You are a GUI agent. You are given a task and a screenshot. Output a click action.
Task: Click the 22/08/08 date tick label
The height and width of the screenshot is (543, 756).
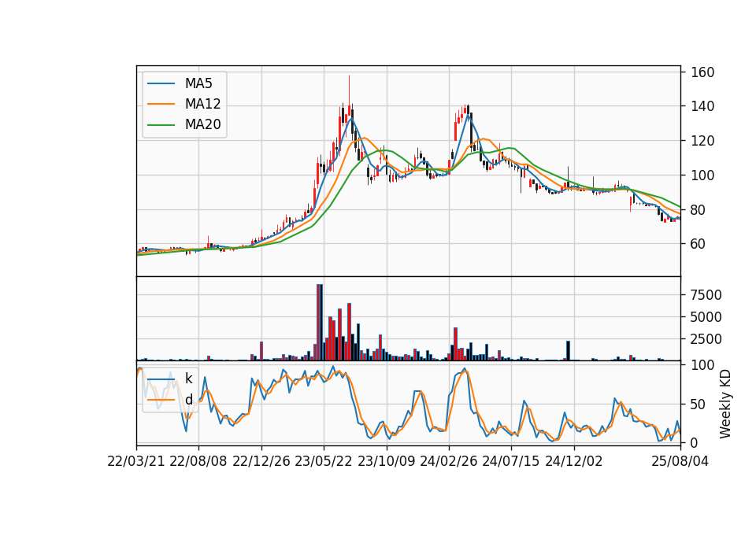tap(198, 461)
